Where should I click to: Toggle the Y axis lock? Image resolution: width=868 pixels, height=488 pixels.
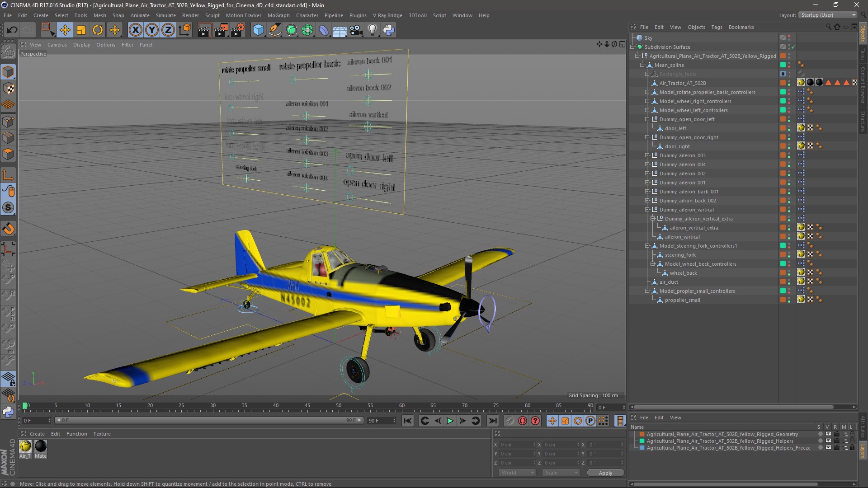click(152, 30)
